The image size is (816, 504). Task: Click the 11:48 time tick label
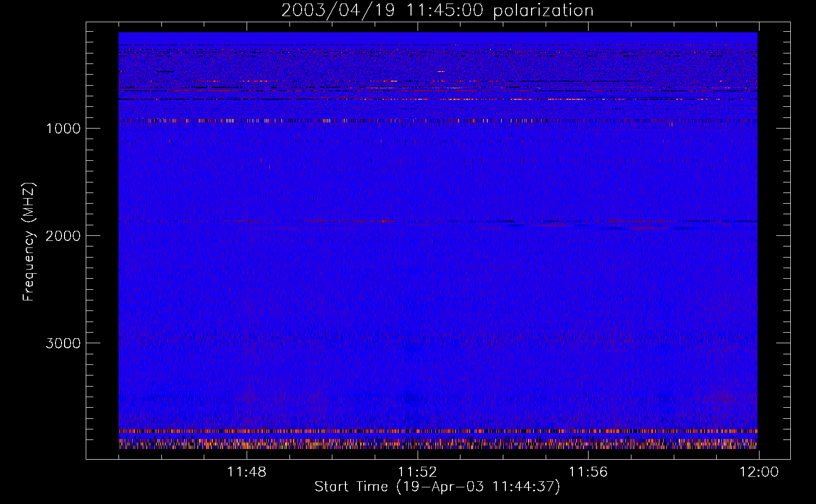247,472
